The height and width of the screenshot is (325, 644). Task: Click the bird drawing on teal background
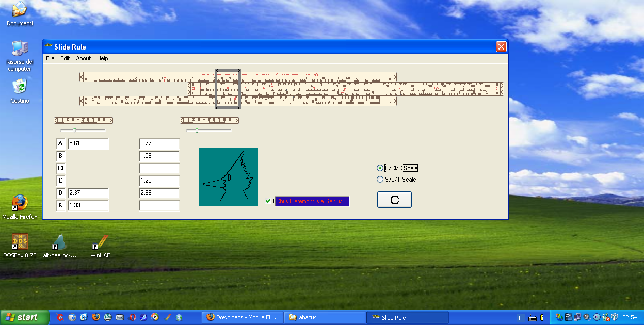pos(228,177)
